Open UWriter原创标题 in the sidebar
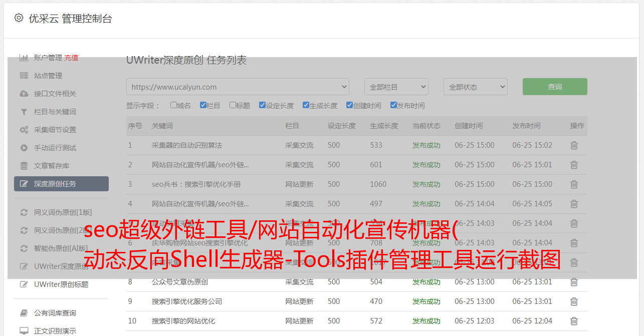The height and width of the screenshot is (336, 644). [61, 284]
